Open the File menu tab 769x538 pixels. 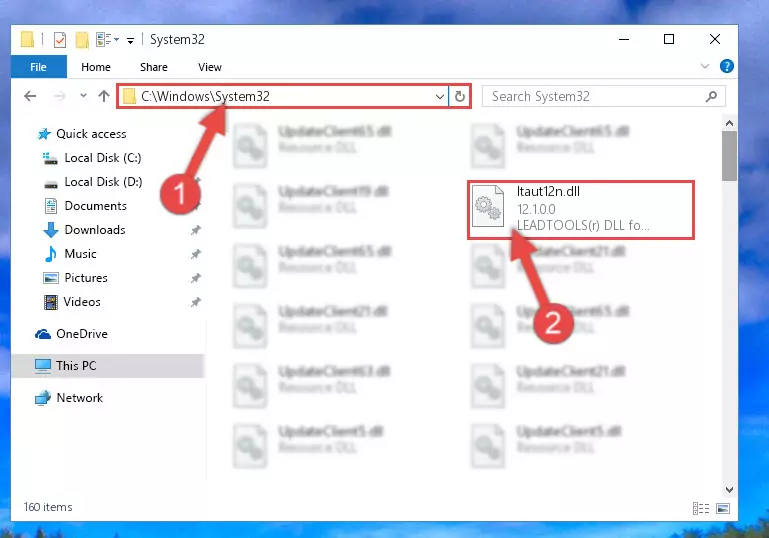[38, 67]
